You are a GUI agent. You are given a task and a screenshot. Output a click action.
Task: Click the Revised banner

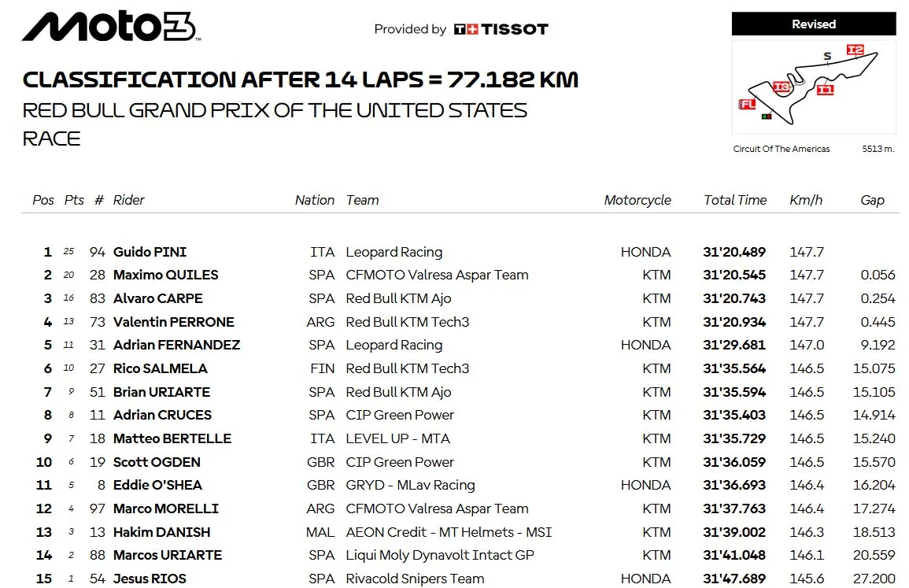point(813,24)
